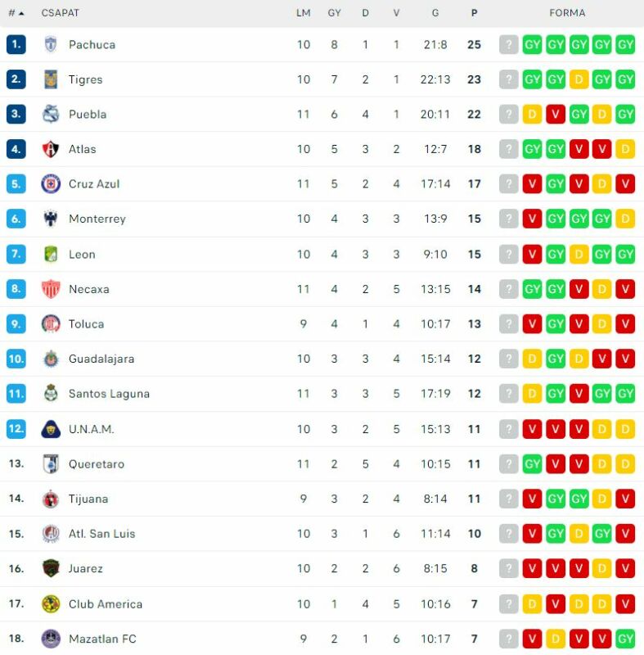The height and width of the screenshot is (655, 644).
Task: Click the Mazatlan FC purple crest
Action: (x=51, y=639)
